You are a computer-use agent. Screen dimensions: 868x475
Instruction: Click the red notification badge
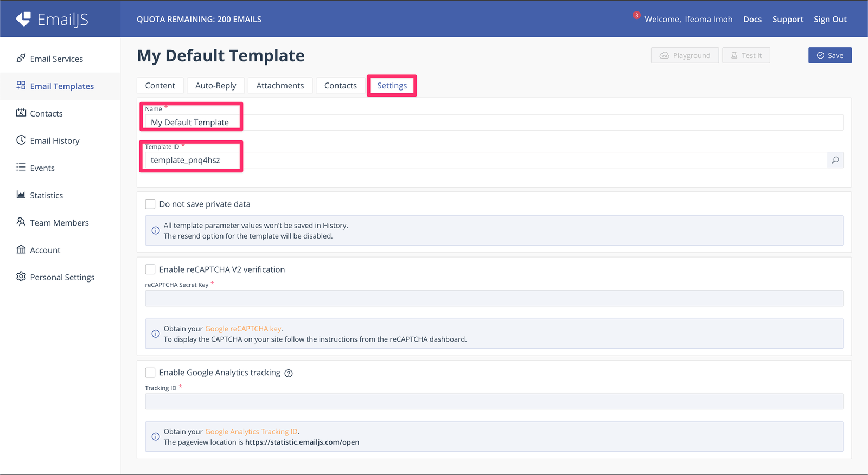[636, 15]
